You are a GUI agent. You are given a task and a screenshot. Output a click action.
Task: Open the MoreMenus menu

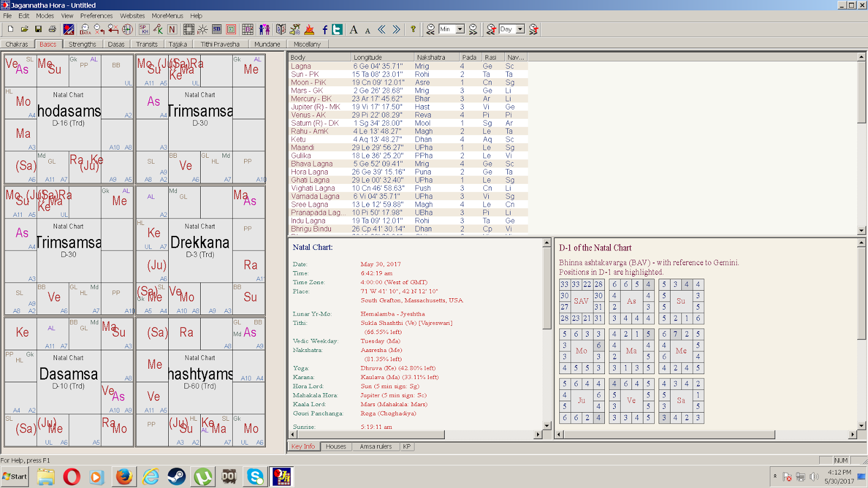click(x=167, y=16)
